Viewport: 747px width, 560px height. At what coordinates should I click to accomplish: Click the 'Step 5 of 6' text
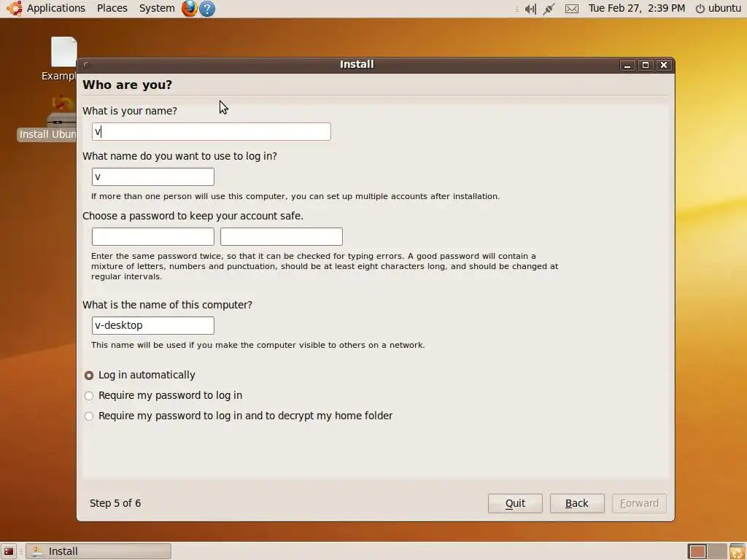(x=115, y=503)
